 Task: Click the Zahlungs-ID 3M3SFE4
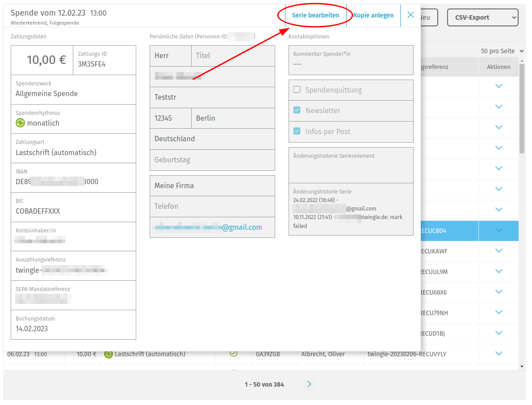tap(92, 64)
